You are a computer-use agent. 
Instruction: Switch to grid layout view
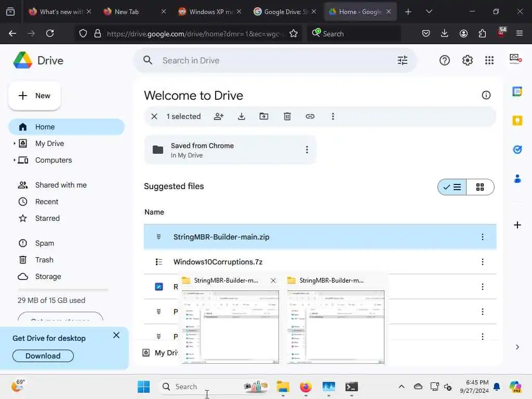click(480, 187)
